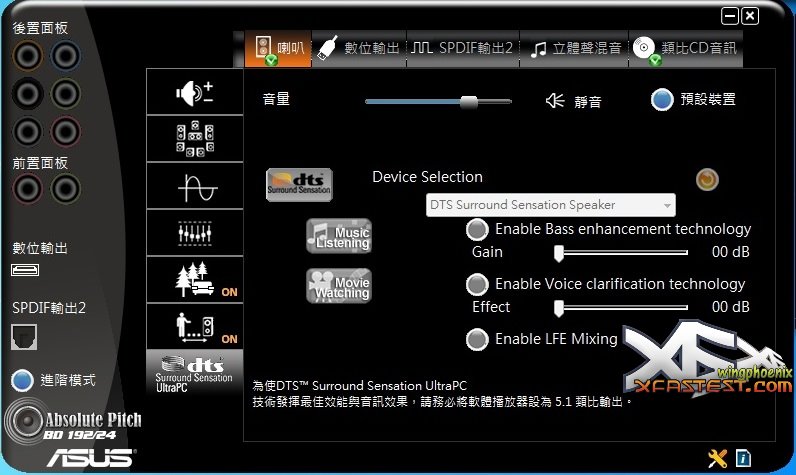796x475 pixels.
Task: Click the green front panel jack
Action: 65,189
